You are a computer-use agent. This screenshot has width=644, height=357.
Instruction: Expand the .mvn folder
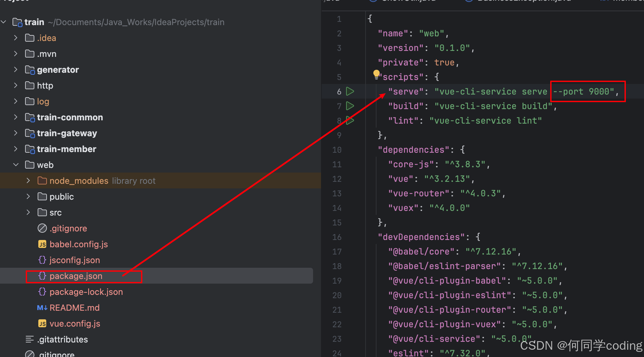[16, 54]
